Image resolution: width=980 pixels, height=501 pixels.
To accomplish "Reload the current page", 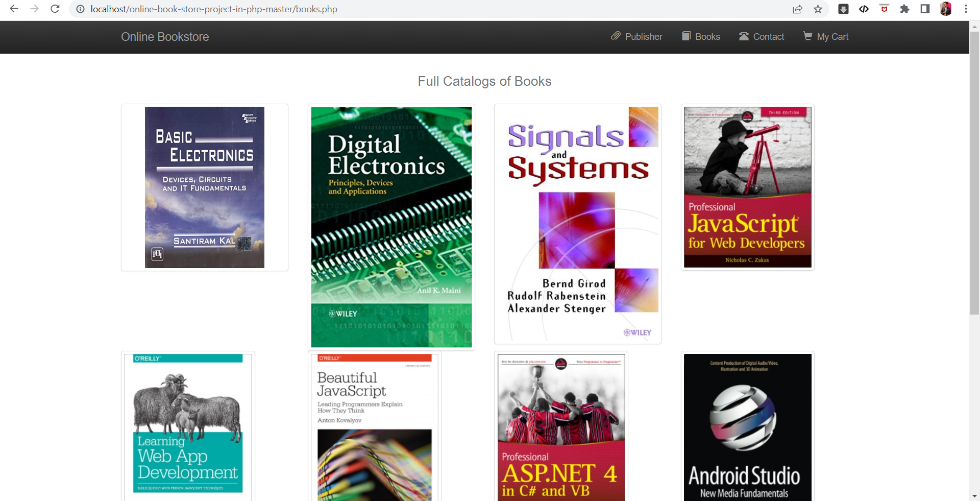I will click(55, 9).
